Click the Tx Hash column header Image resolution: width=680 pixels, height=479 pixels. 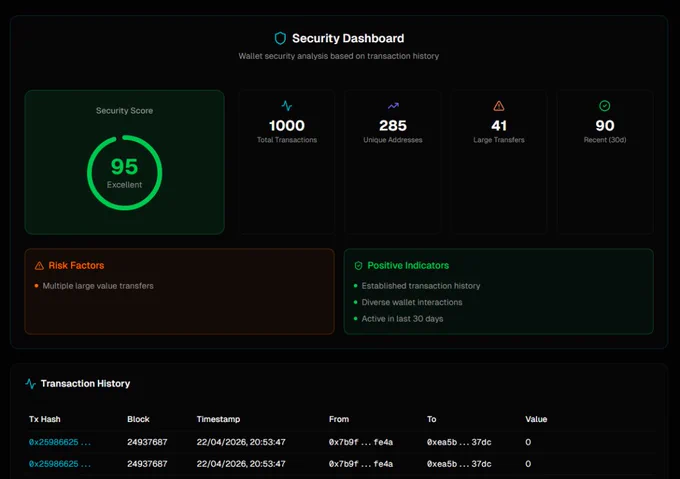(45, 419)
